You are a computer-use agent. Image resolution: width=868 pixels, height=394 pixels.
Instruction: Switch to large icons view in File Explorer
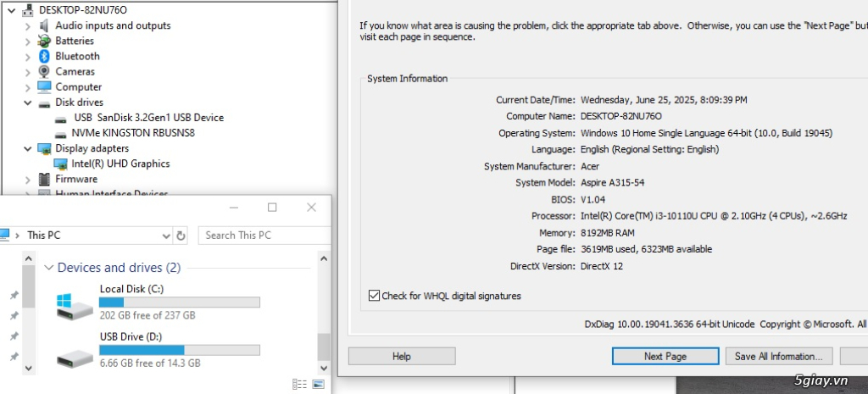click(x=318, y=384)
